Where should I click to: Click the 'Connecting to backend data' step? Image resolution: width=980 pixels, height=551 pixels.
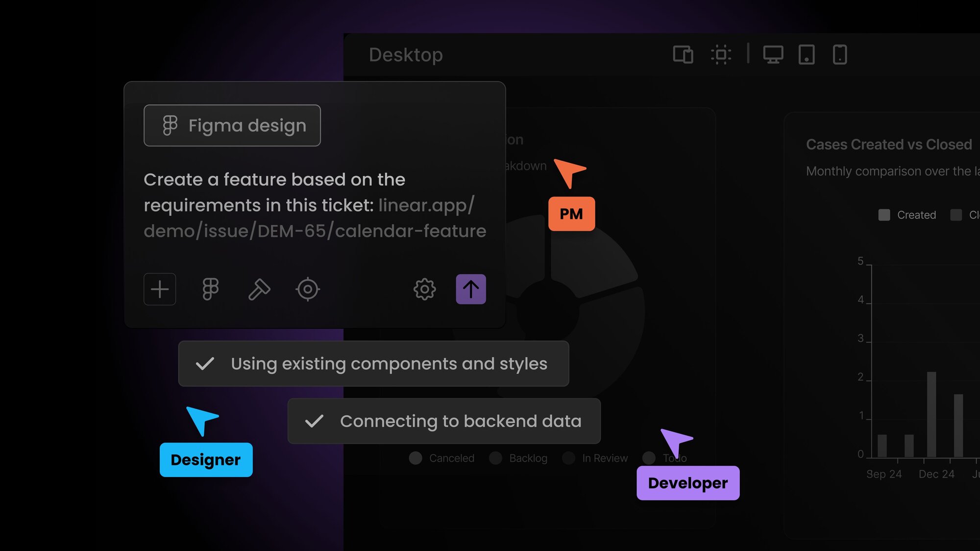(444, 421)
